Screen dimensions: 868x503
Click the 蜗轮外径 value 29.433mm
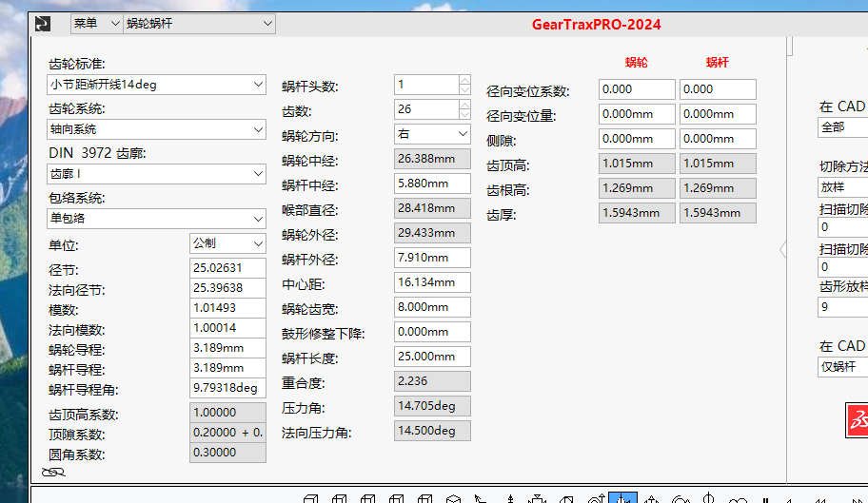(432, 233)
